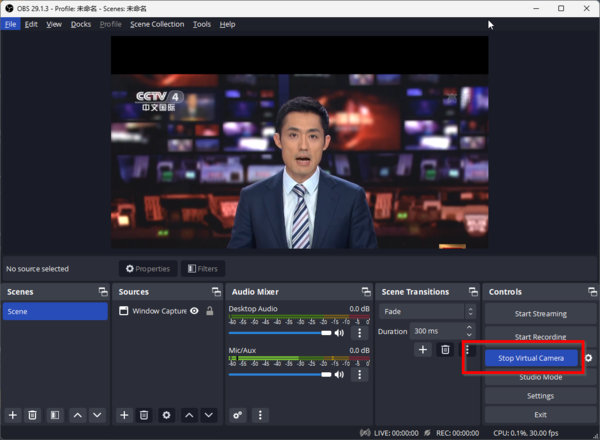Open scene filters icon in Scenes panel
Viewport: 600px width, 440px height.
[x=55, y=415]
